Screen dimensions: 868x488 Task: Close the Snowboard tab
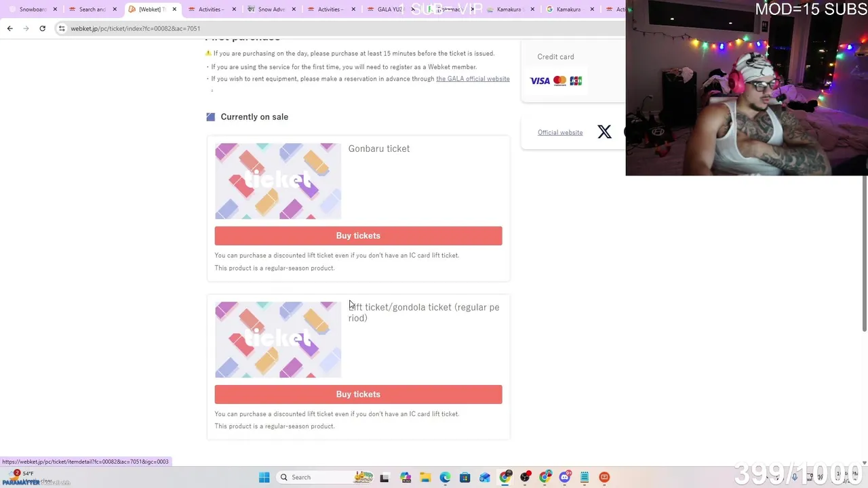55,9
